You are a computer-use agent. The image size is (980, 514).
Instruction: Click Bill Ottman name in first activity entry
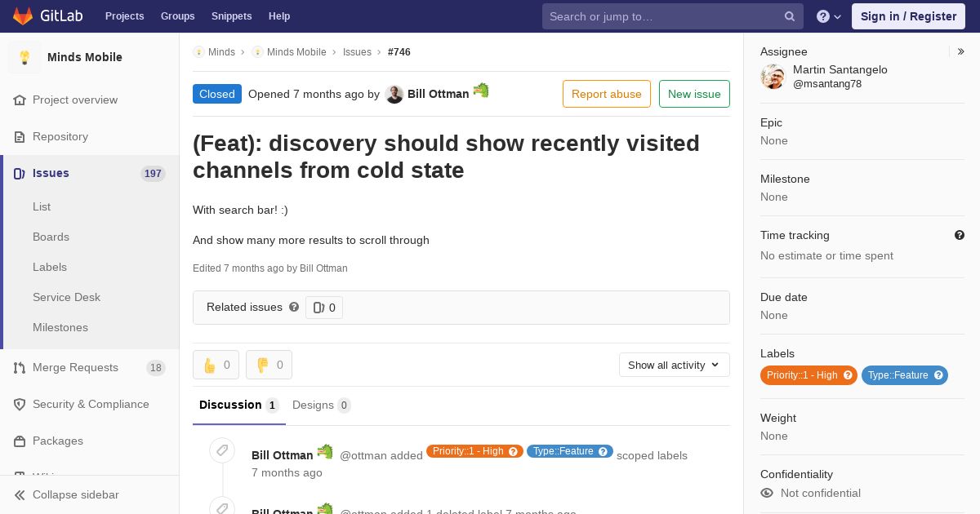pos(282,455)
